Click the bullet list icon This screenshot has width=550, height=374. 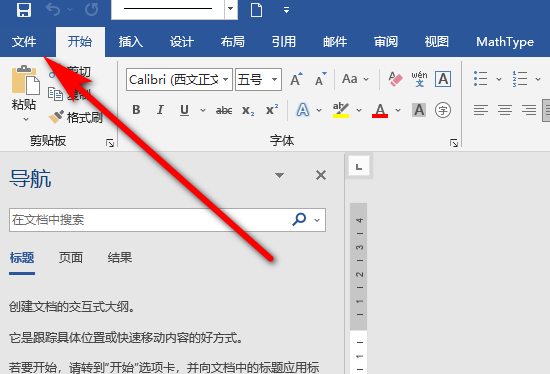pos(481,79)
